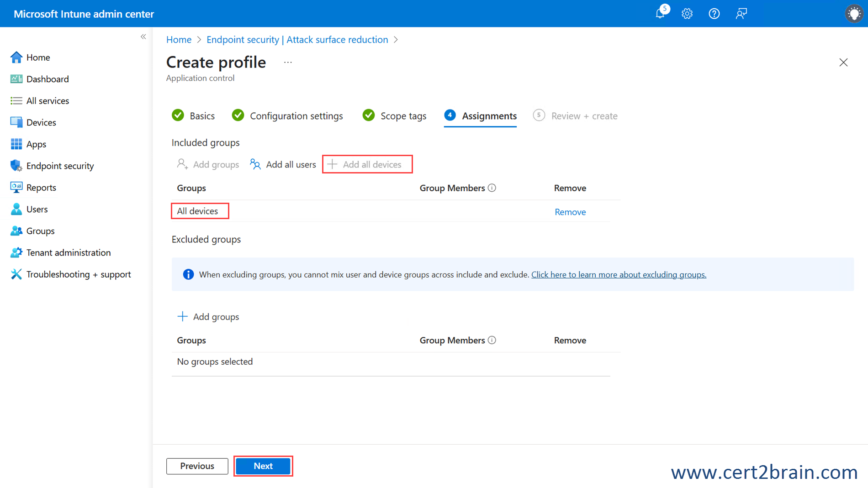This screenshot has height=488, width=868.
Task: Open the account avatar menu
Action: click(x=854, y=14)
